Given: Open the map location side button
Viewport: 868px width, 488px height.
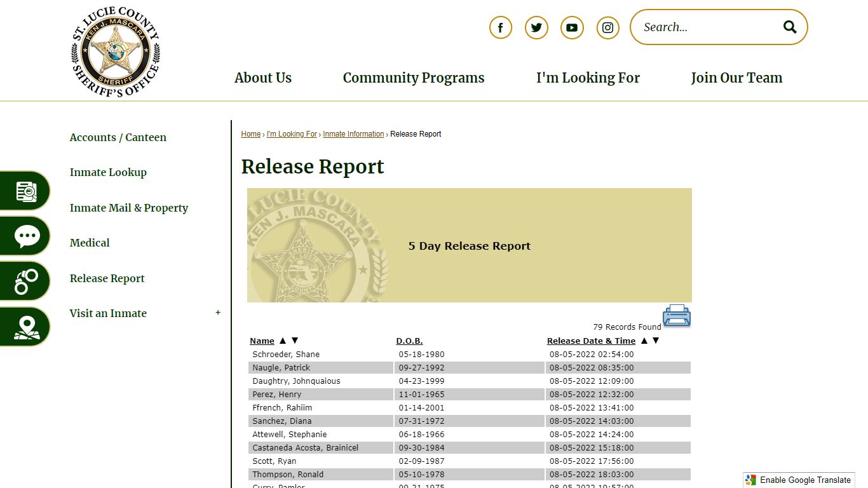Looking at the screenshot, I should 25,327.
